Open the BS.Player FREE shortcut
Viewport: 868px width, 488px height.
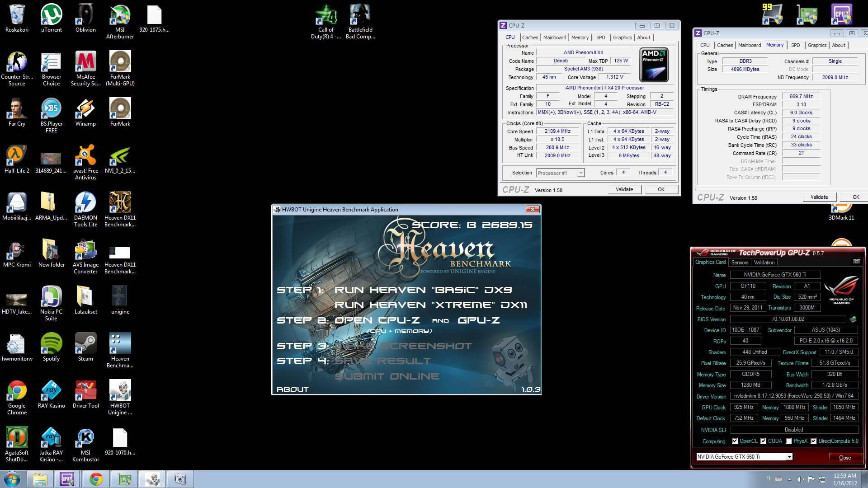pos(52,116)
